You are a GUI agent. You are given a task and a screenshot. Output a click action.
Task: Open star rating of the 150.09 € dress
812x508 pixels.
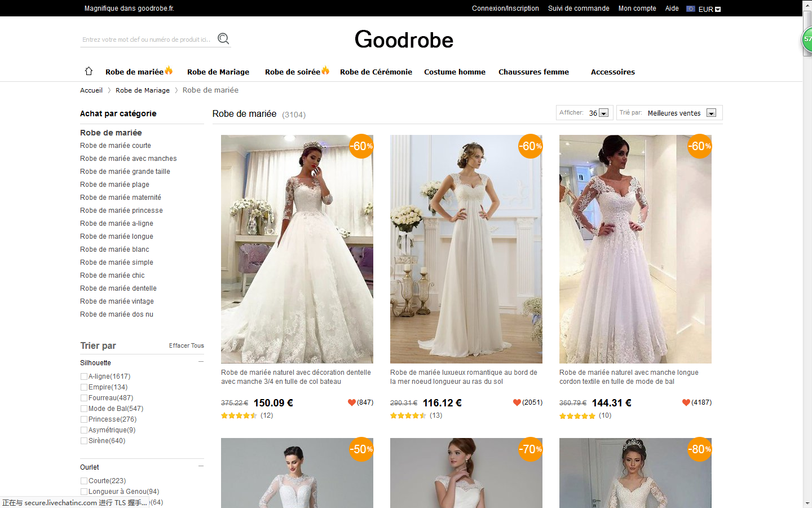coord(239,415)
